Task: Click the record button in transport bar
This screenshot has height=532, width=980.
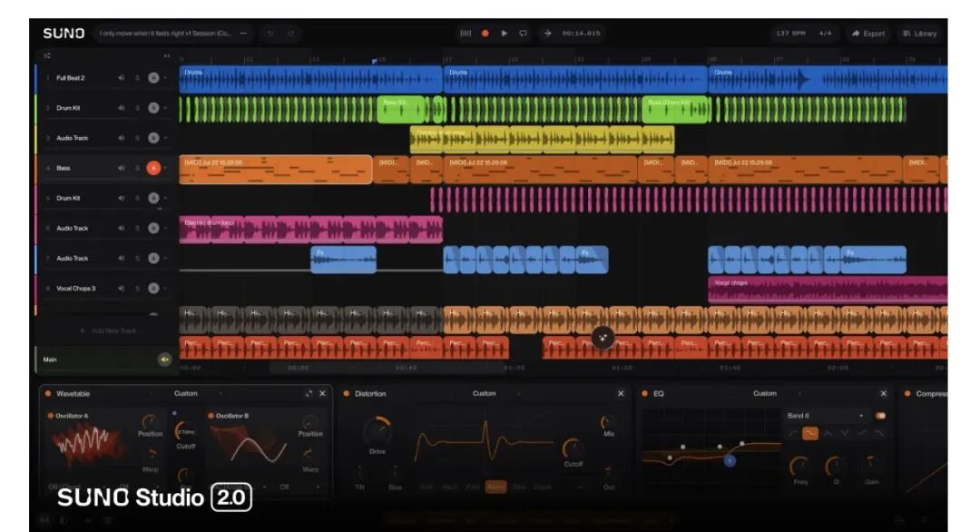Action: [485, 33]
